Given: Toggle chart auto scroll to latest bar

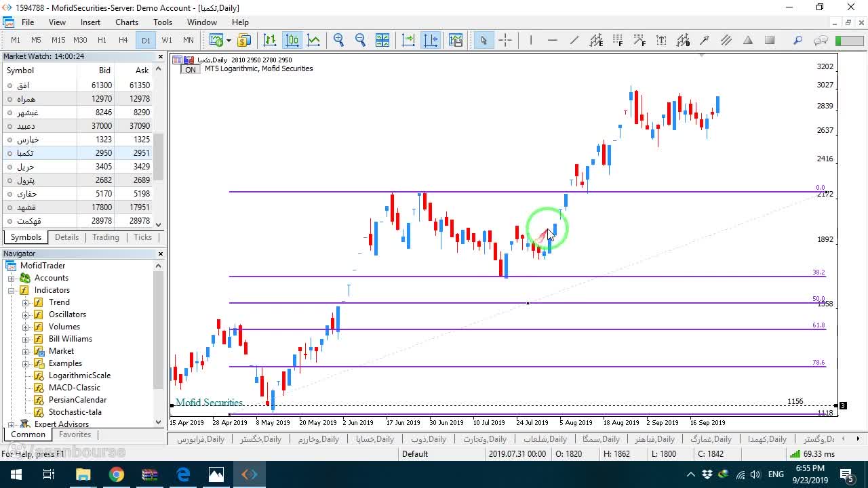Looking at the screenshot, I should (408, 40).
